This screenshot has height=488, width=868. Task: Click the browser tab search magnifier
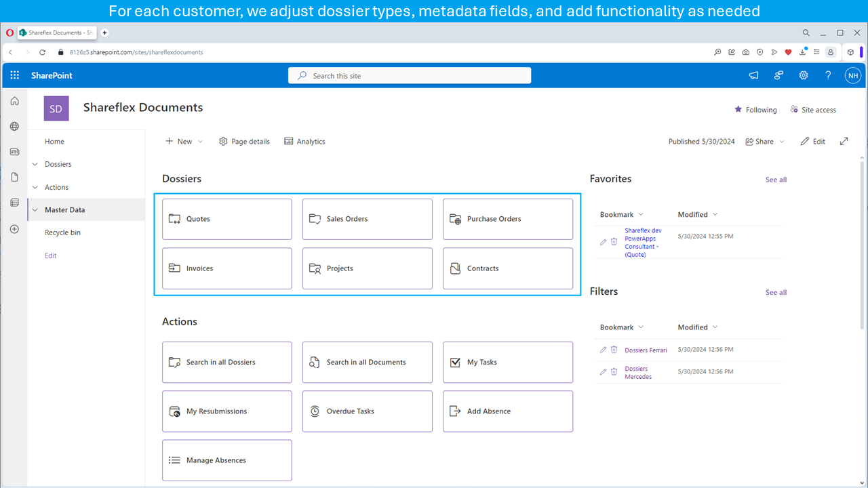[806, 33]
